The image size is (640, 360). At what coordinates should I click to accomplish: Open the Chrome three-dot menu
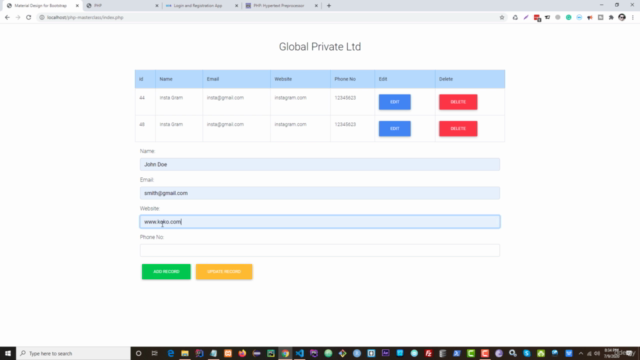[633, 18]
